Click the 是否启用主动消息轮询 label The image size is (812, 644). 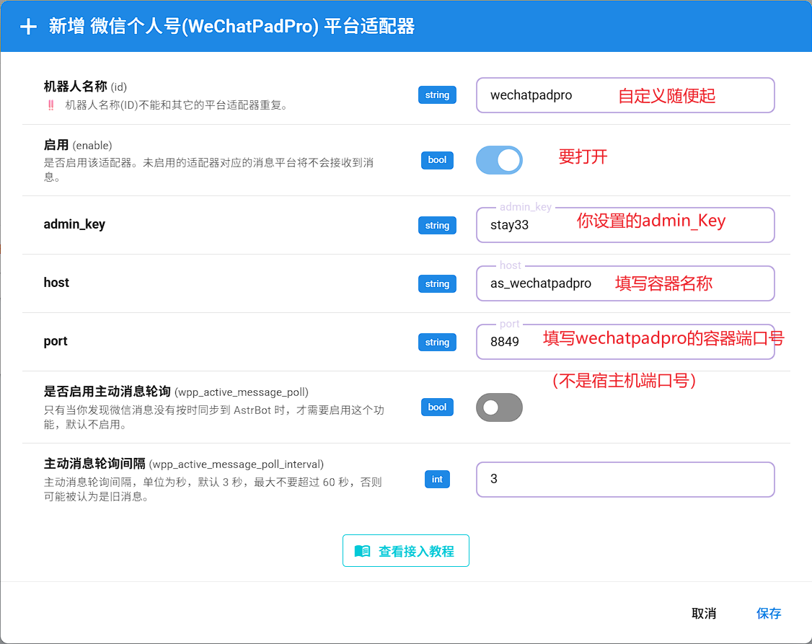click(176, 392)
